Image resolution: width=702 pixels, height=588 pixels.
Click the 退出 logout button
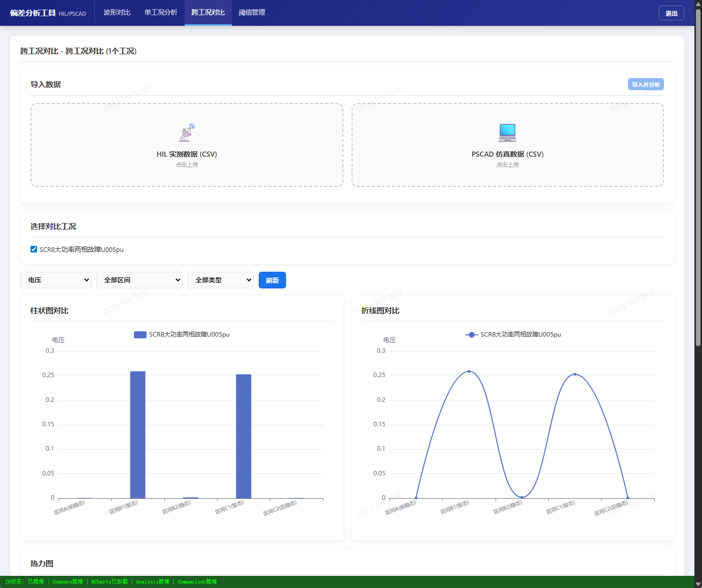click(x=672, y=13)
